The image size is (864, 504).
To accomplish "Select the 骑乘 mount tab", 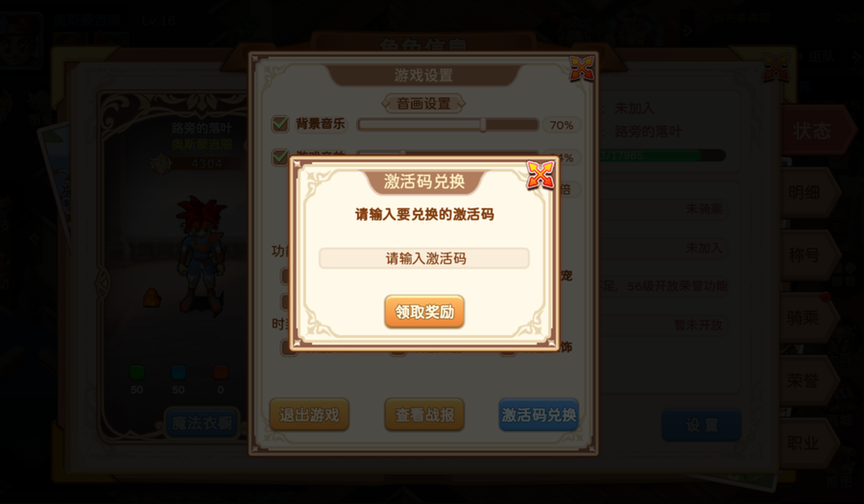I will (807, 318).
